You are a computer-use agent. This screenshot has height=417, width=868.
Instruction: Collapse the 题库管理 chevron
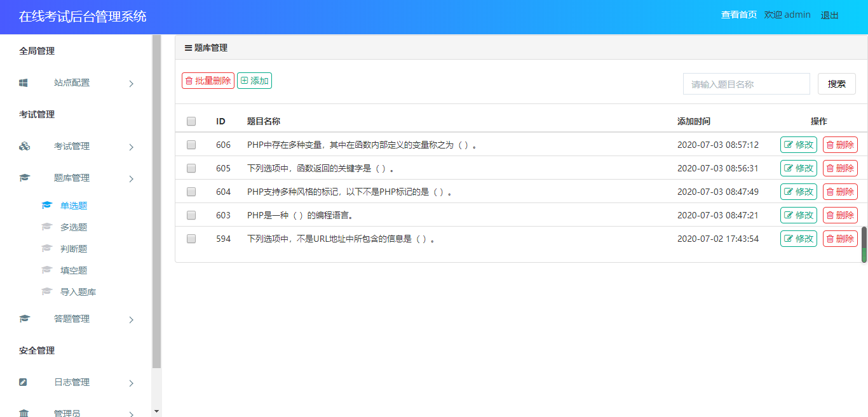tap(132, 178)
